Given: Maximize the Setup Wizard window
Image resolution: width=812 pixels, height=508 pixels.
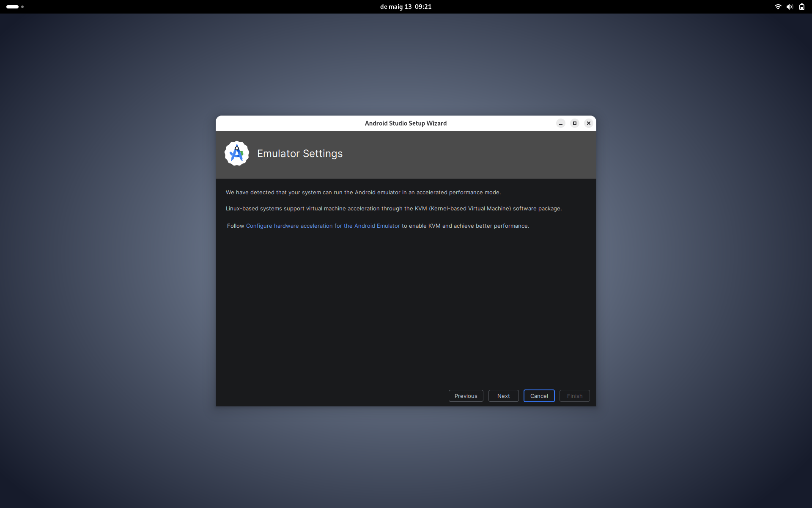Looking at the screenshot, I should tap(575, 123).
